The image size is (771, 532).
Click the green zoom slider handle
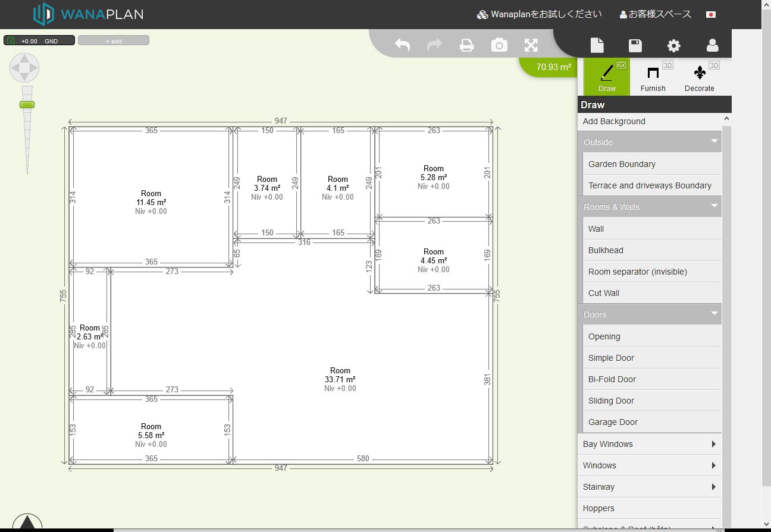(x=27, y=105)
